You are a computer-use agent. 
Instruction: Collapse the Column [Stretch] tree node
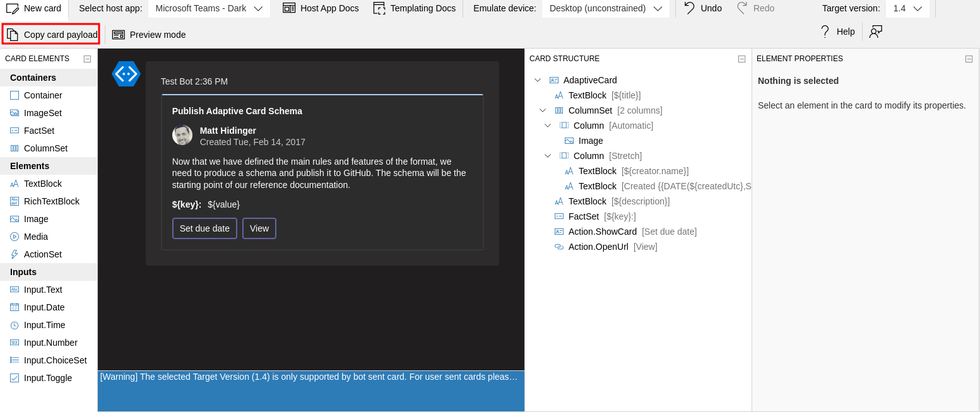[x=548, y=156]
